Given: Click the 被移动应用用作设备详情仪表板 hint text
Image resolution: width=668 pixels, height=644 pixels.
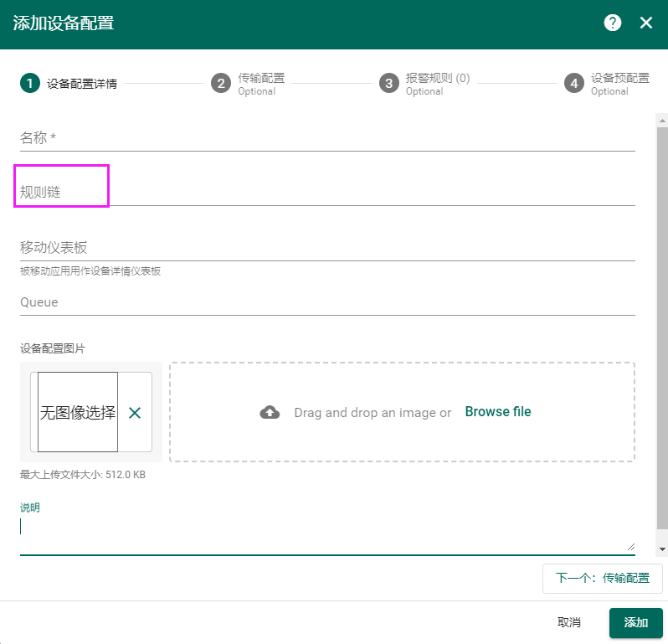Looking at the screenshot, I should (x=90, y=271).
